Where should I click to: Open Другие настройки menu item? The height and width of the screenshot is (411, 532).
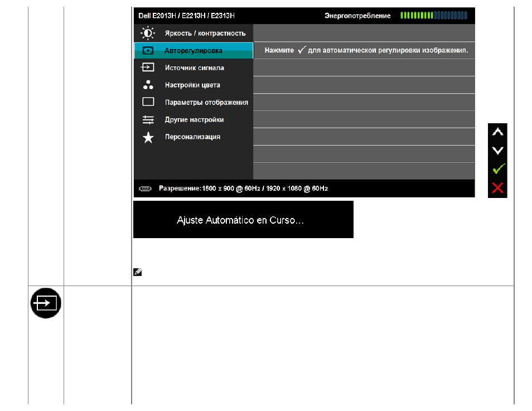(x=194, y=119)
